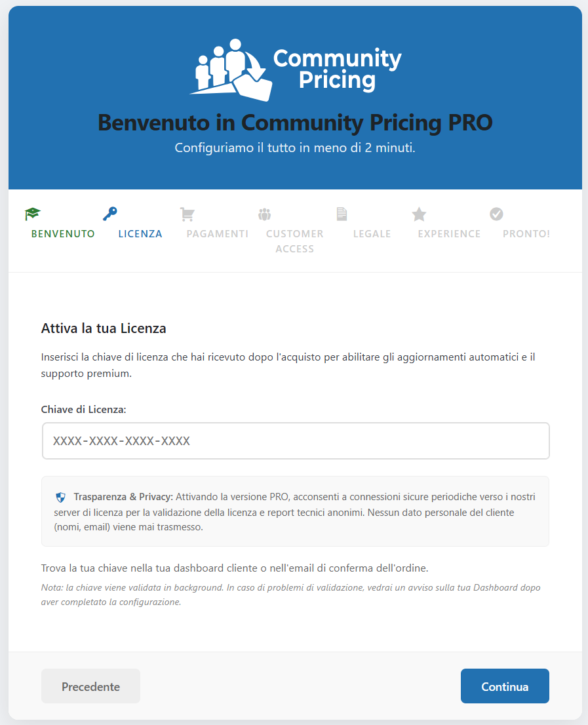
Task: Click the graduation cap Benvenuto icon
Action: [32, 214]
